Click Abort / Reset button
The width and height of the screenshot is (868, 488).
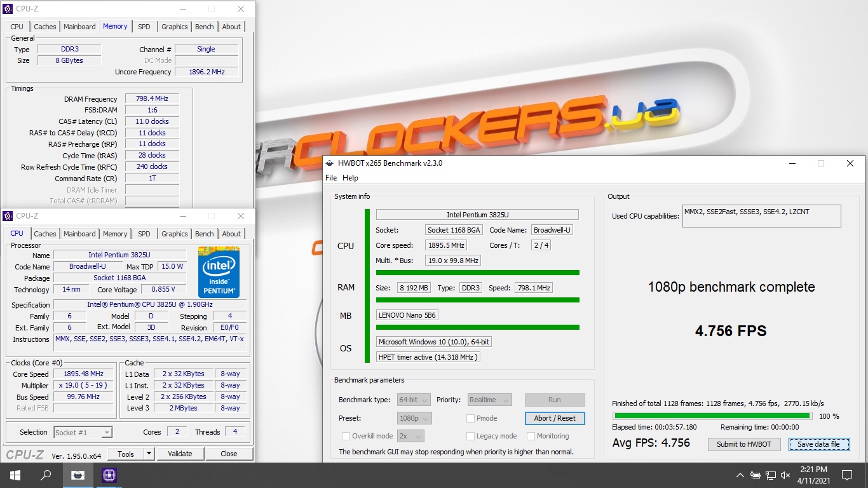tap(555, 418)
